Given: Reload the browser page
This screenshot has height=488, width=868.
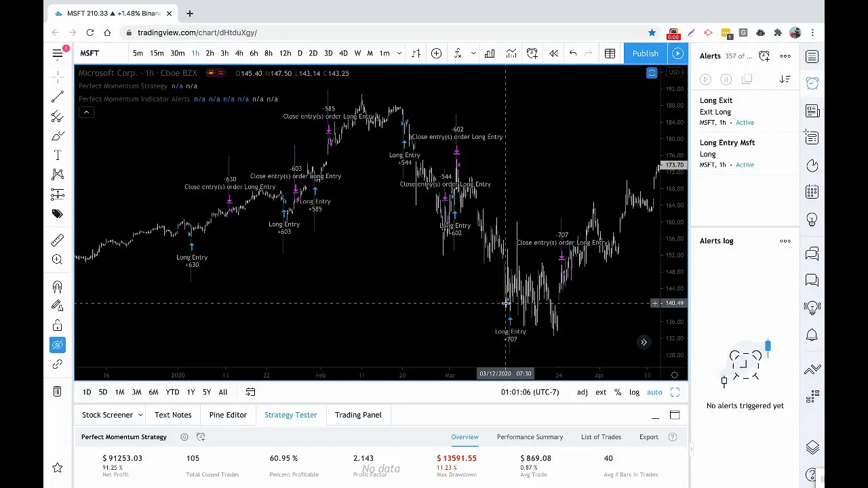Looking at the screenshot, I should [x=90, y=33].
